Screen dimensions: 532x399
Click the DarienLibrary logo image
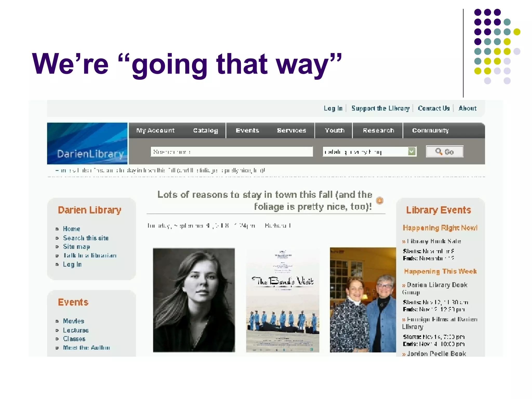point(87,143)
